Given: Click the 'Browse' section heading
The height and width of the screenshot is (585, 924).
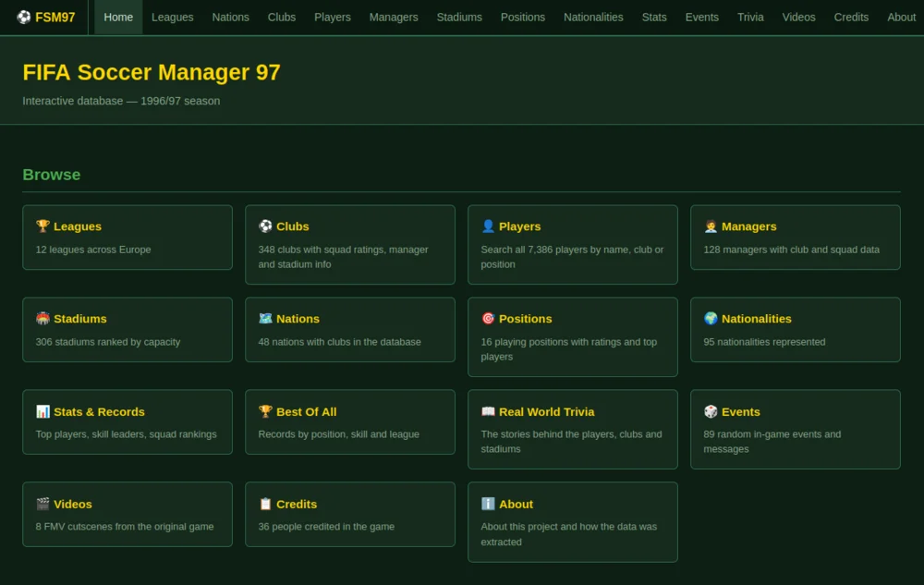Looking at the screenshot, I should coord(51,175).
